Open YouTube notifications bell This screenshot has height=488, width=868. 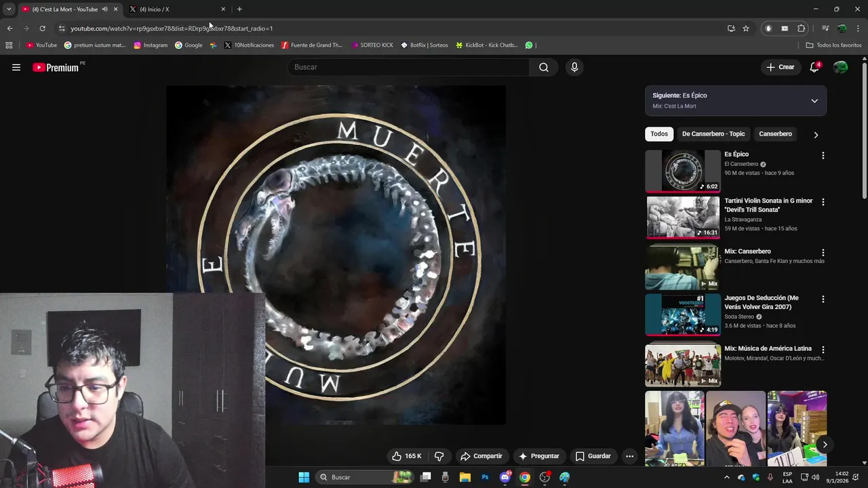tap(814, 67)
